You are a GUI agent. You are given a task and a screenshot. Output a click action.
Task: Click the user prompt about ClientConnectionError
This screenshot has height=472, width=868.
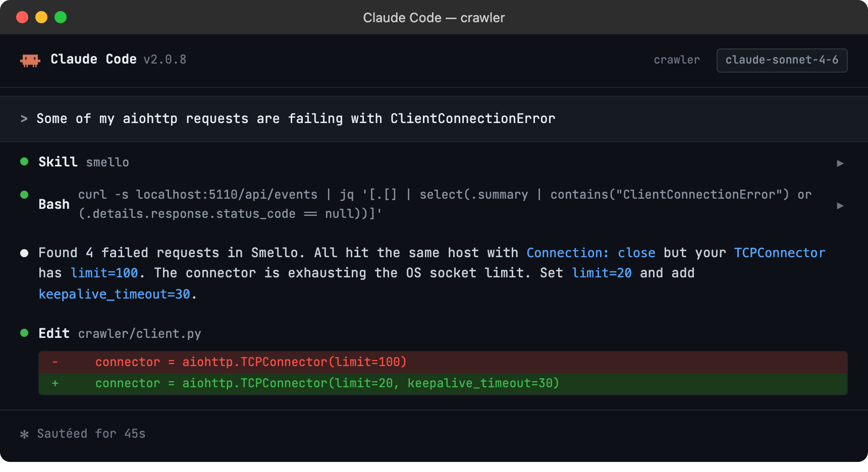pos(296,119)
